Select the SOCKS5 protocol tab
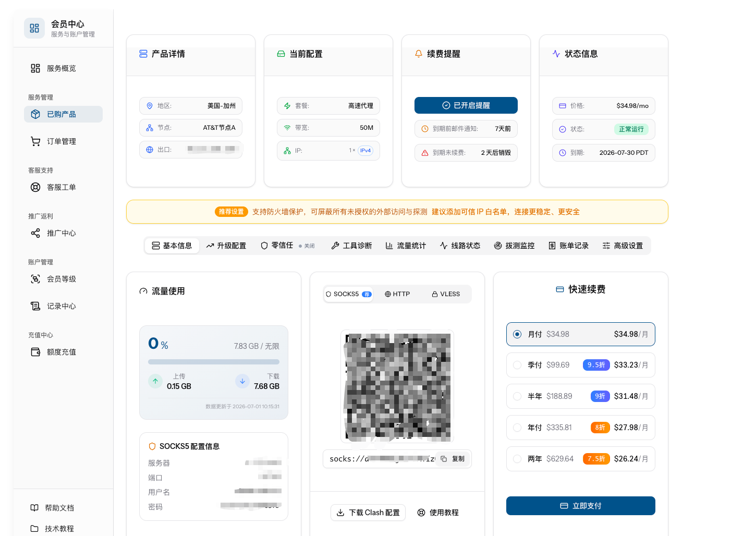 pyautogui.click(x=348, y=294)
